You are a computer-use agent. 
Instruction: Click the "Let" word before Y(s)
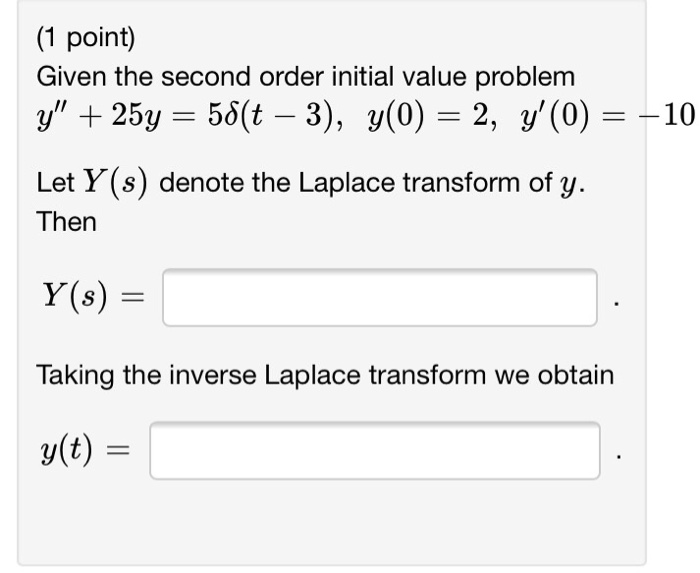pyautogui.click(x=55, y=183)
